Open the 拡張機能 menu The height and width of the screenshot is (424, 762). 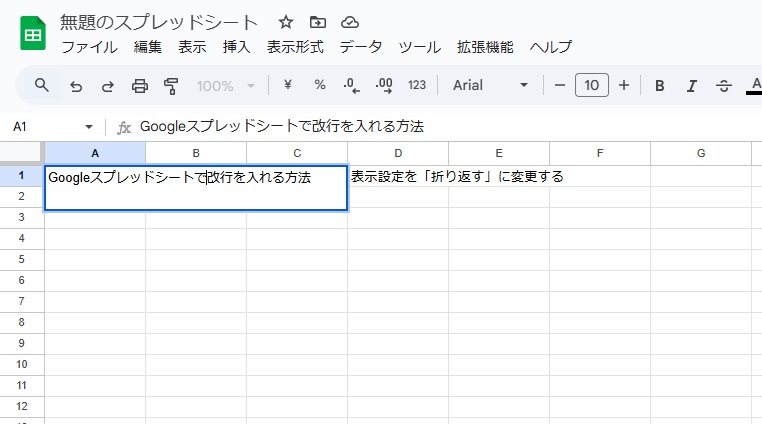[485, 47]
